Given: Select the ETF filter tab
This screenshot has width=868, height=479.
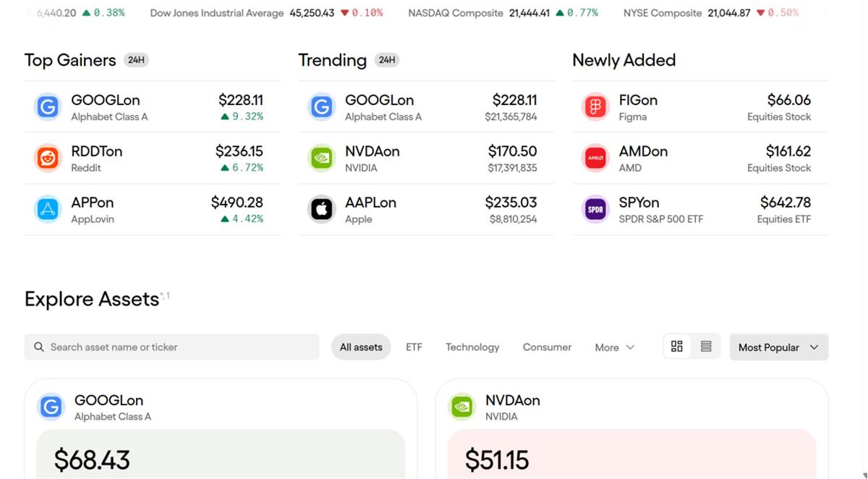Looking at the screenshot, I should coord(414,347).
